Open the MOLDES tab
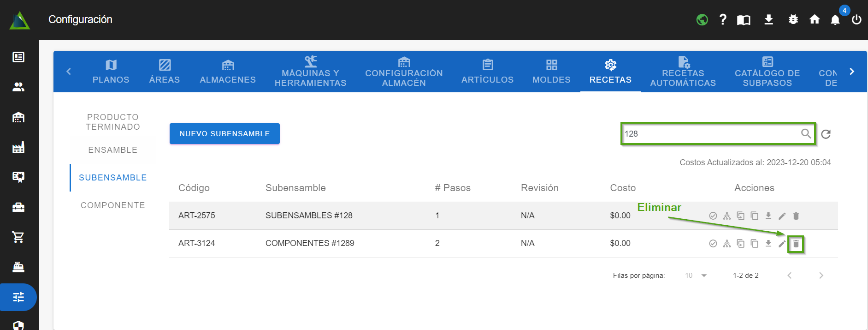Screen dimensions: 868x330 (x=551, y=72)
